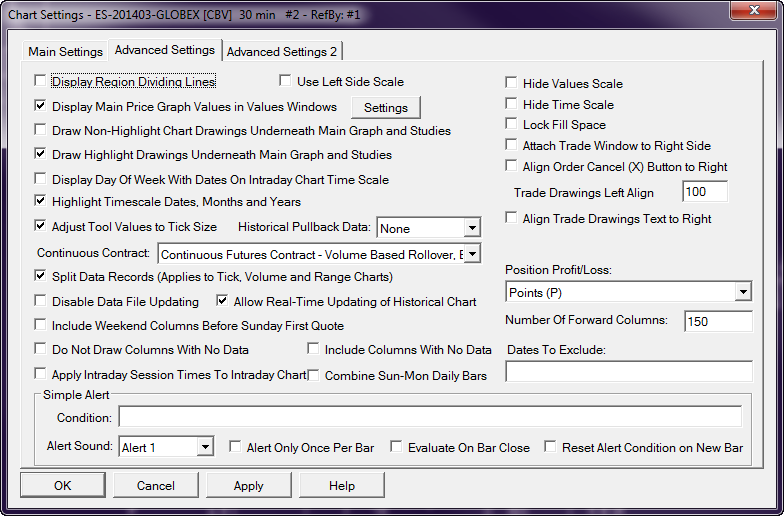Enable Display Day Of Week With Dates option

click(x=40, y=178)
